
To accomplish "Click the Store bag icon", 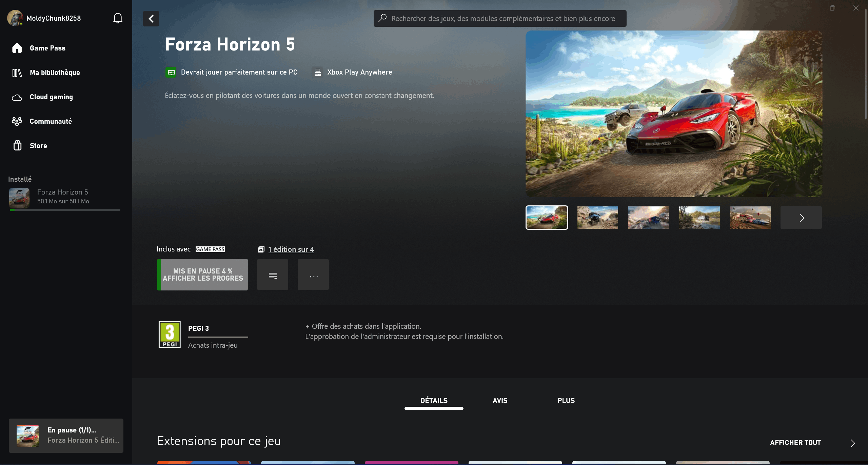I will 17,145.
